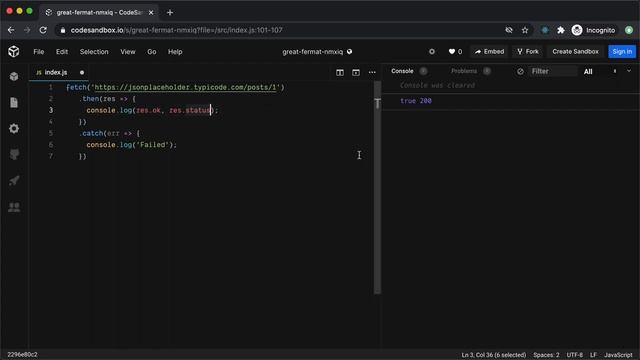Split the editor with the split icon
This screenshot has height=360, width=640.
click(340, 72)
